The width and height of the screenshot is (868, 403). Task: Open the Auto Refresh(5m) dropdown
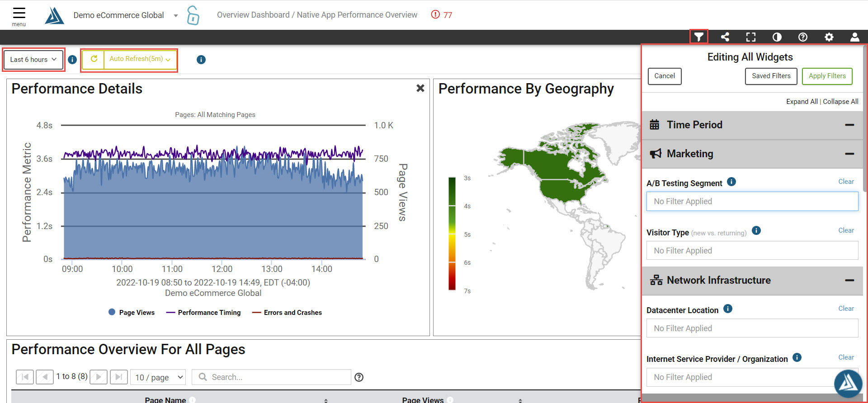click(x=140, y=59)
